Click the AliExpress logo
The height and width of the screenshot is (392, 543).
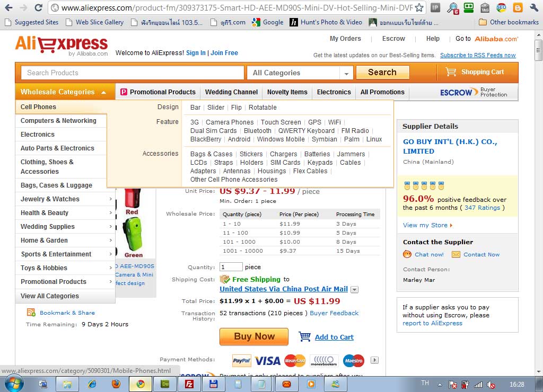pos(62,46)
